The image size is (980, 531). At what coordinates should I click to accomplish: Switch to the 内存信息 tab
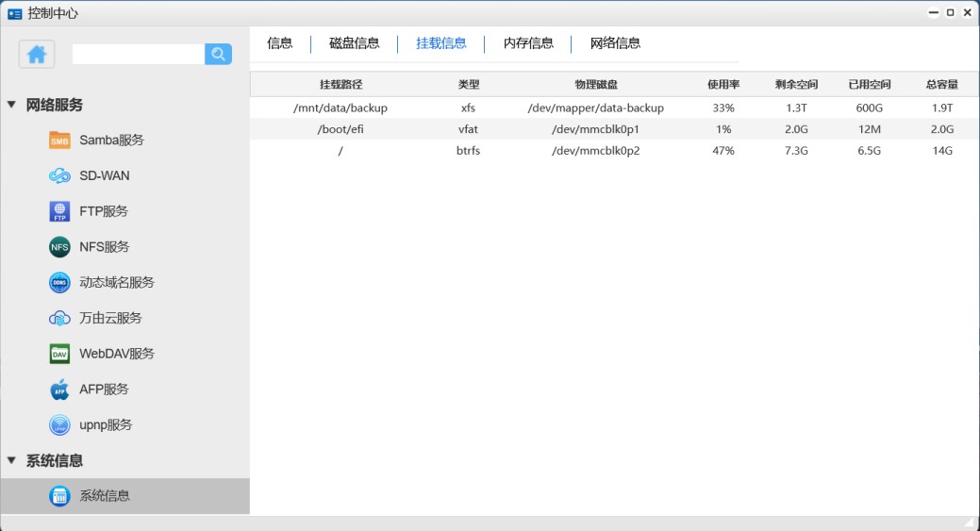[528, 43]
